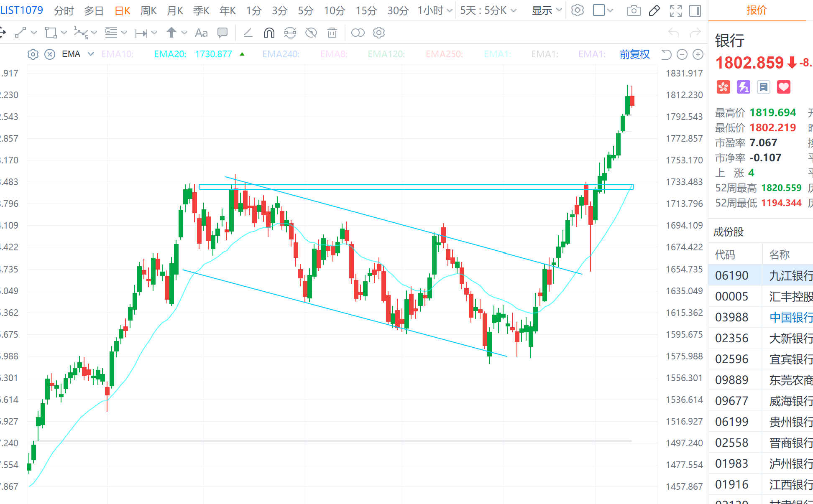Screen dimensions: 813x504
Task: Select the 分时 intraday tab
Action: 64,10
